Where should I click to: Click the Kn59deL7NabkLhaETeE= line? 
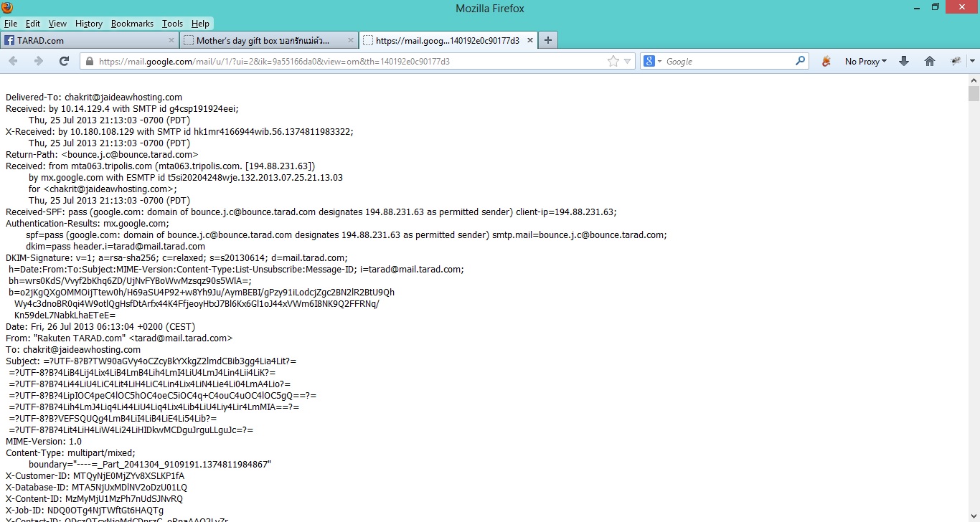click(65, 315)
